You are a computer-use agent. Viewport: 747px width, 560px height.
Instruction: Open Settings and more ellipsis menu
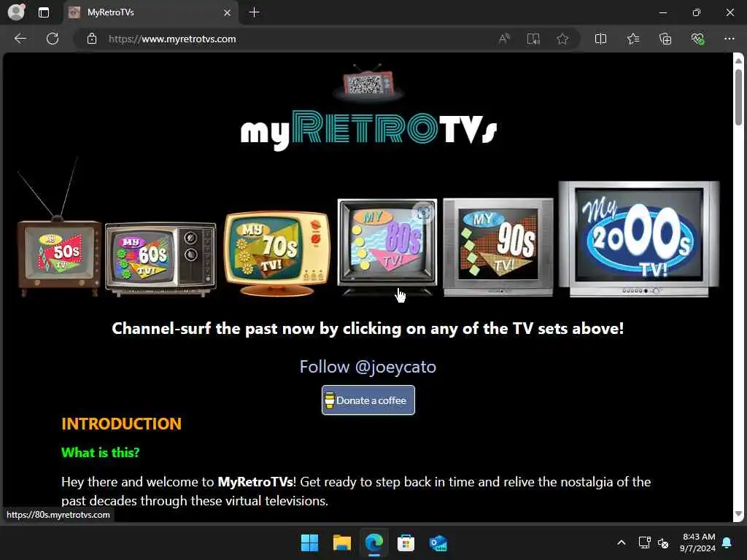(729, 39)
